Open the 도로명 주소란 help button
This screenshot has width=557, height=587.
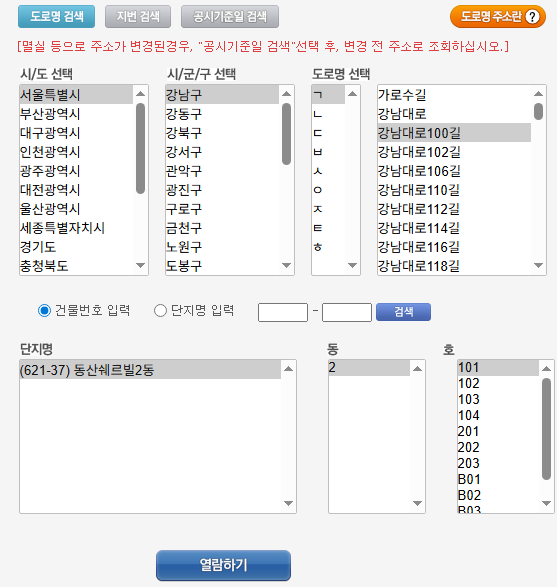click(497, 16)
